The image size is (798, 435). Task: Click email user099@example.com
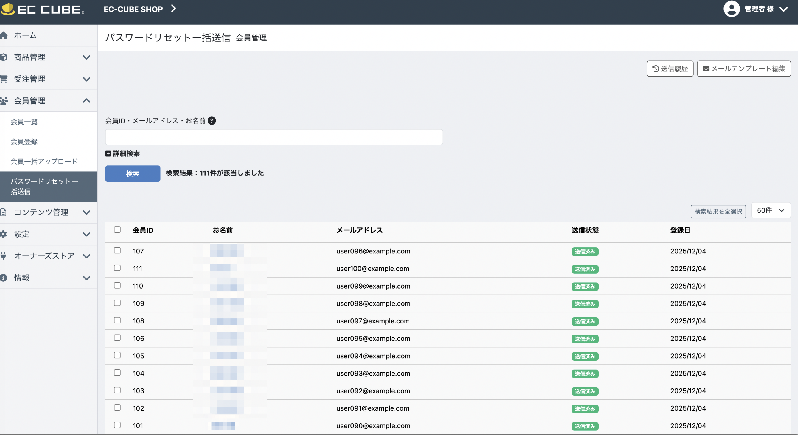coord(373,286)
